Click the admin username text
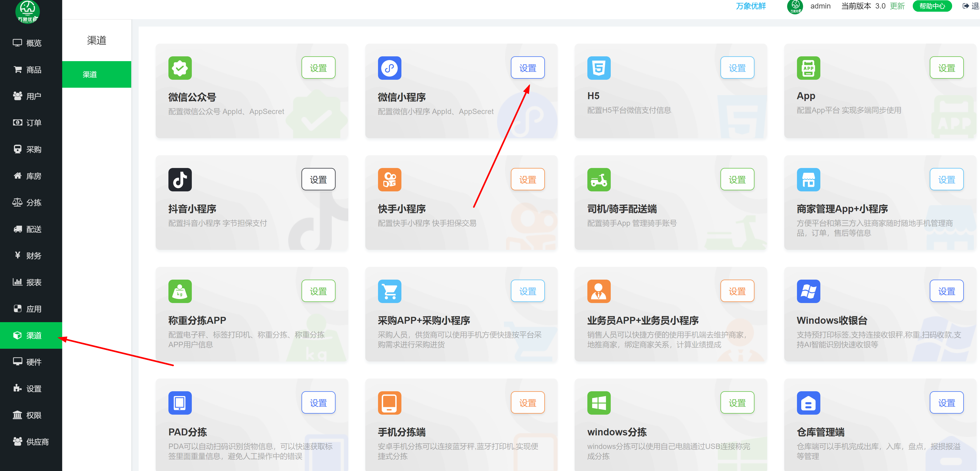 [820, 6]
